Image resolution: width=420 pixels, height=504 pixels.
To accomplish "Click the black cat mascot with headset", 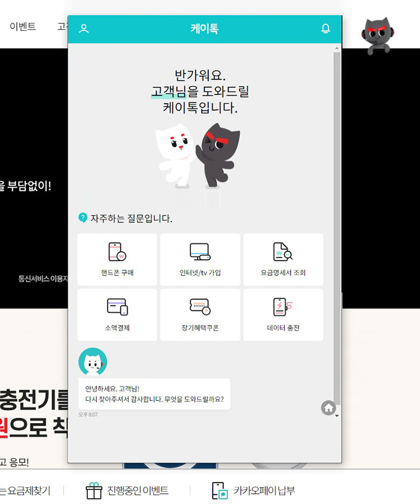I will 378,36.
